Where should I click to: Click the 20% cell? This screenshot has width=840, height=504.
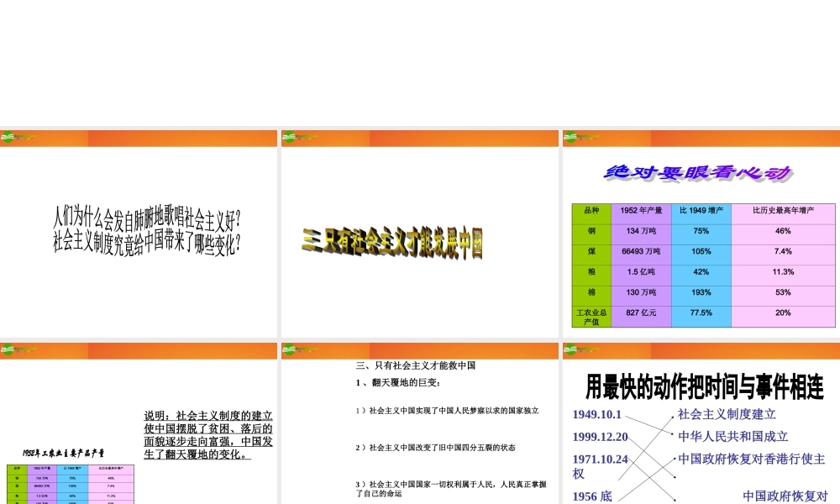click(x=783, y=317)
